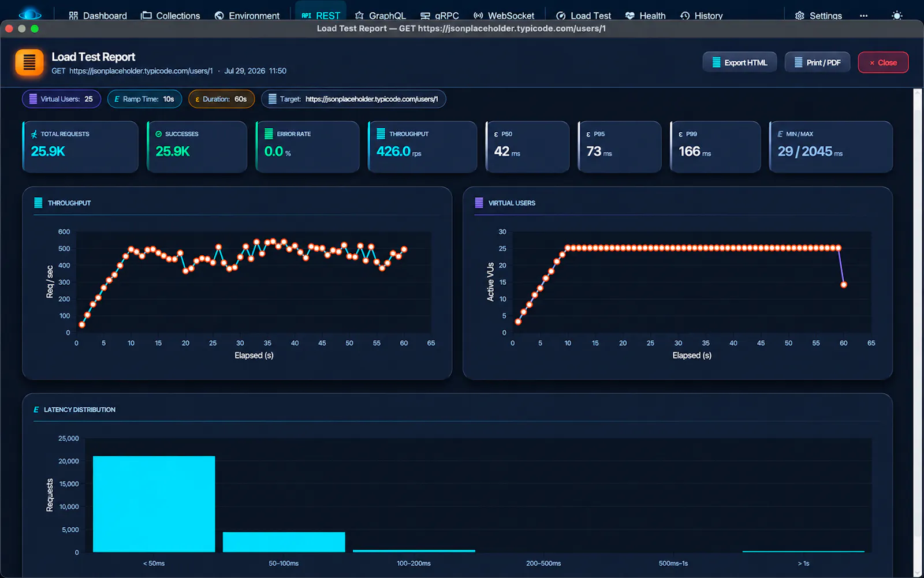Open the Environment tab
The image size is (924, 578).
tap(247, 16)
